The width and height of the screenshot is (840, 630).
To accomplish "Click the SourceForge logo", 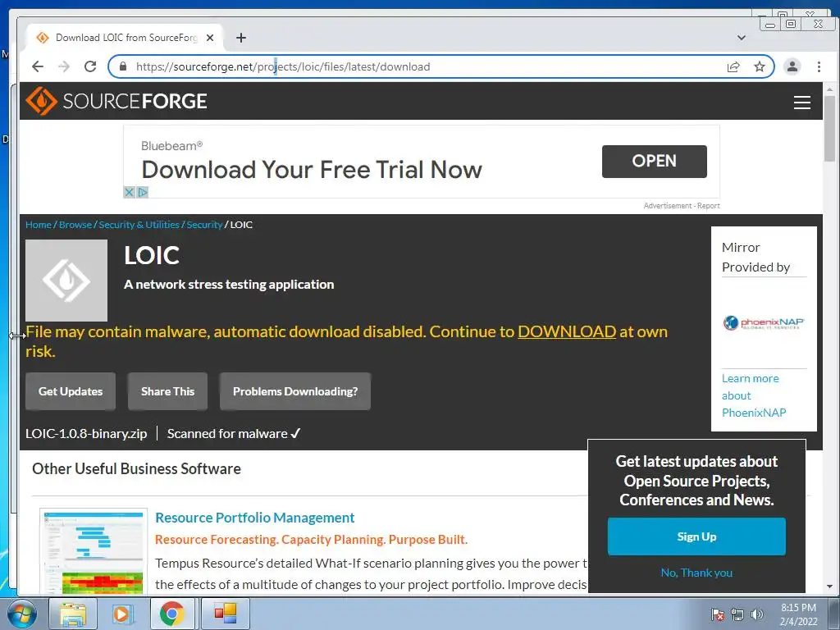I will (116, 101).
